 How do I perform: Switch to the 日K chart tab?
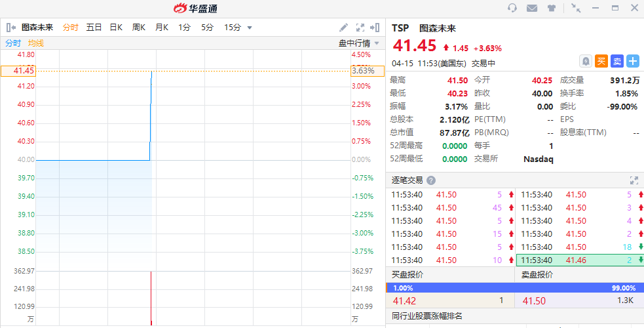click(x=116, y=28)
